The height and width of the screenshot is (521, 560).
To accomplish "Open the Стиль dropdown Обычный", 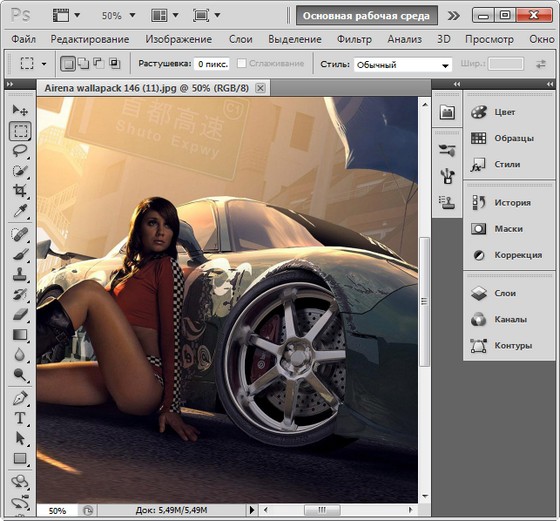I will point(403,65).
